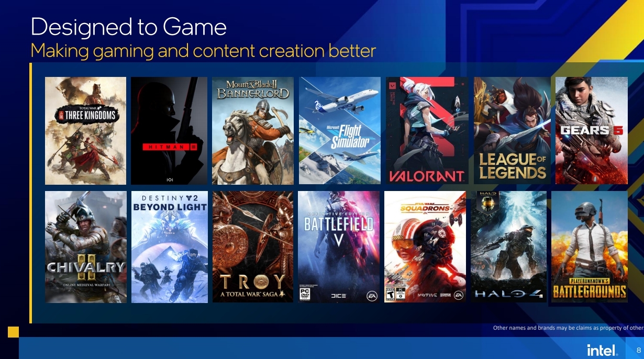Click the Total War Three Kingdoms cover
This screenshot has width=644, height=359.
85,131
